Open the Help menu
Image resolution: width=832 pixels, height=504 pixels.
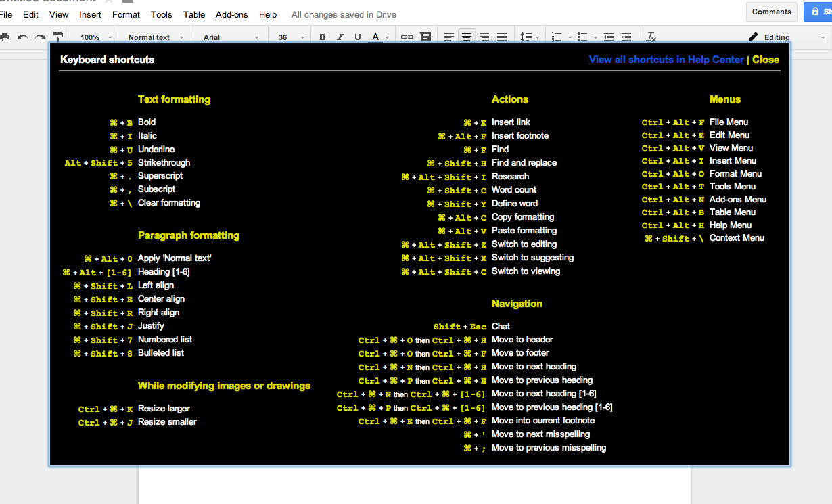[268, 14]
